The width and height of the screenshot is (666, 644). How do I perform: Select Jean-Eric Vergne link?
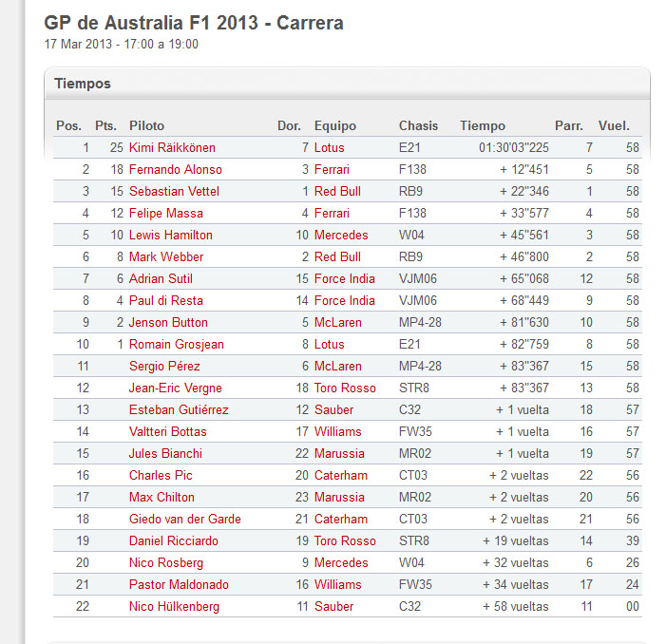(x=176, y=388)
